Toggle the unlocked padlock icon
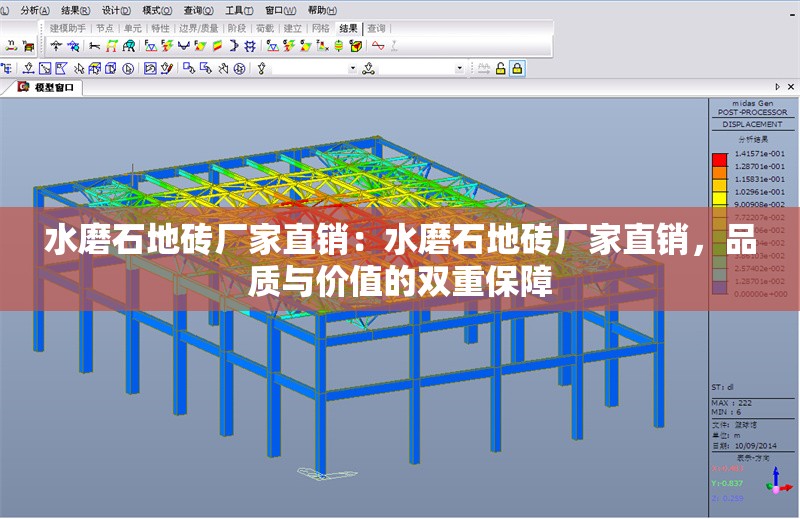The height and width of the screenshot is (519, 800). tap(501, 68)
